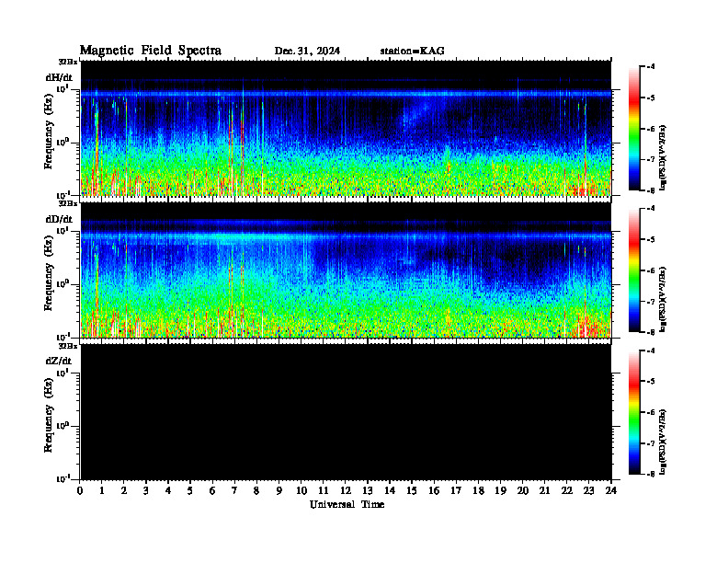Click hour tick label "1" on time axis
This screenshot has width=728, height=563.
click(x=102, y=490)
